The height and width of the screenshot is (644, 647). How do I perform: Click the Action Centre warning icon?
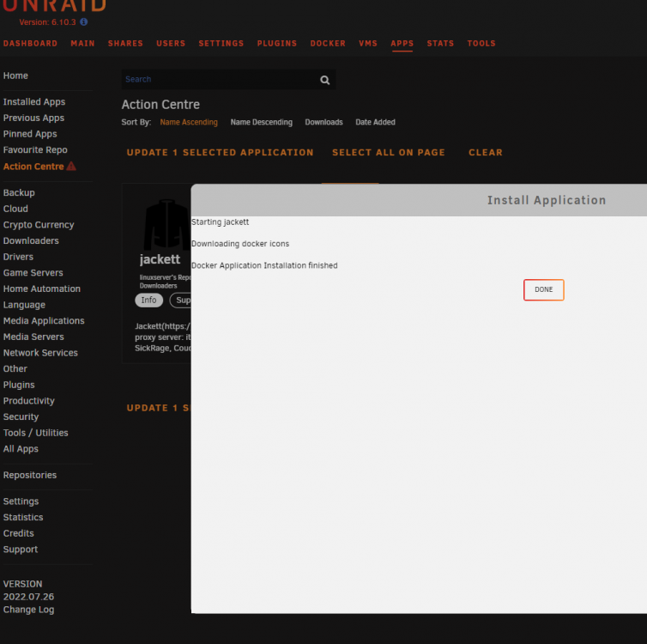click(x=71, y=166)
